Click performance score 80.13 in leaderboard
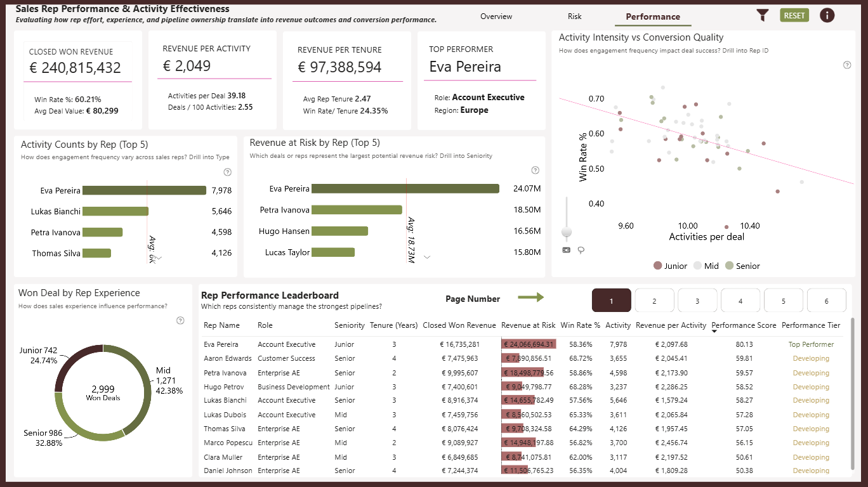868x487 pixels. pyautogui.click(x=744, y=344)
